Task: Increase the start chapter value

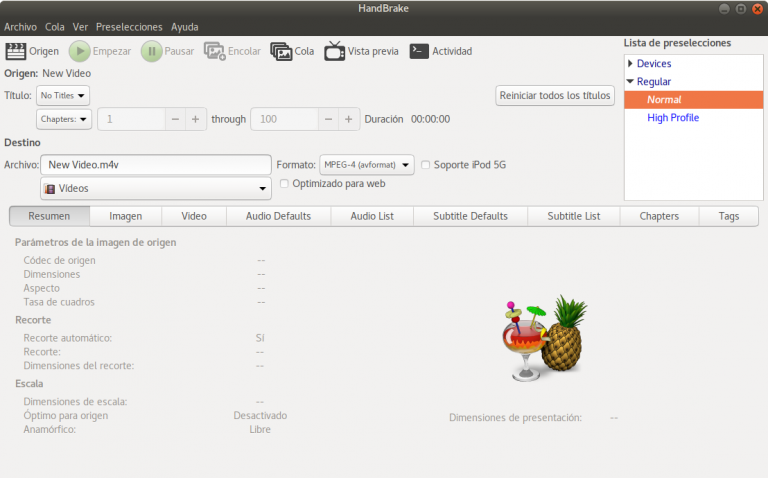Action: click(x=195, y=119)
